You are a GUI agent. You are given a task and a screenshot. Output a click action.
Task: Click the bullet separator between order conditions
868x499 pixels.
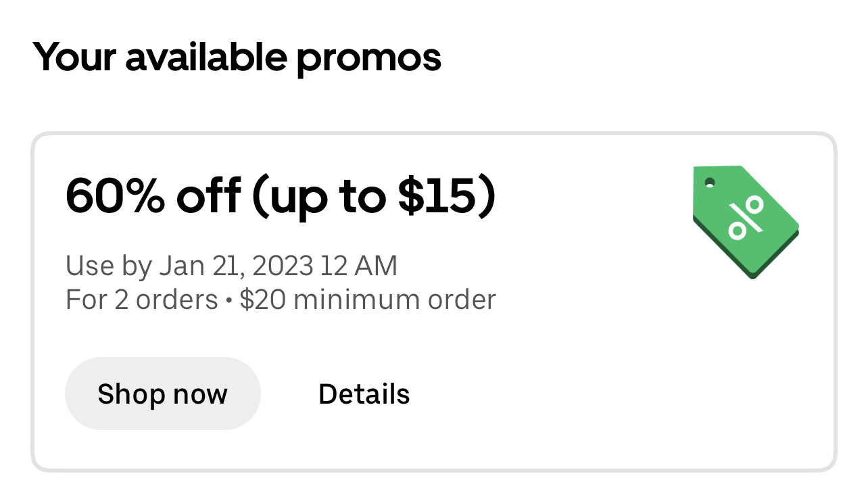[228, 300]
